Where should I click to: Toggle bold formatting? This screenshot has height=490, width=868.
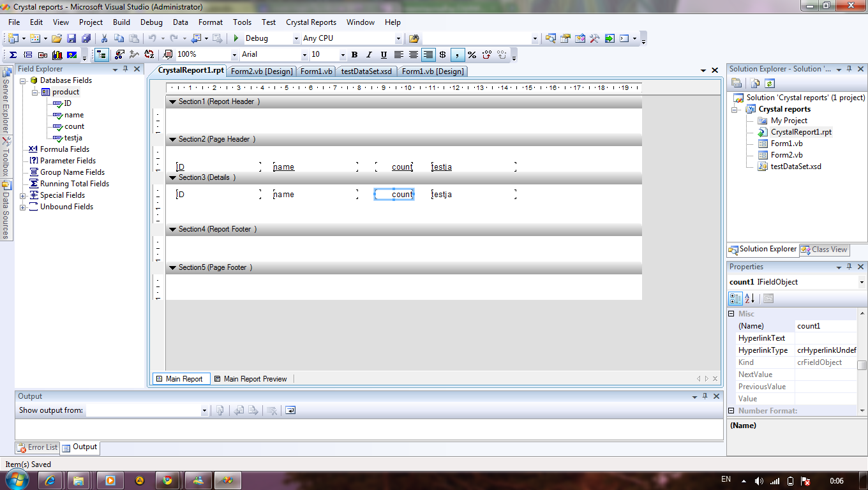coord(354,55)
